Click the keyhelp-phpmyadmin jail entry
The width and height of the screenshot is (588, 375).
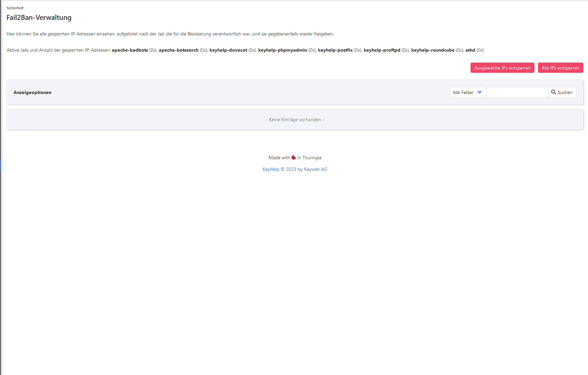click(282, 50)
